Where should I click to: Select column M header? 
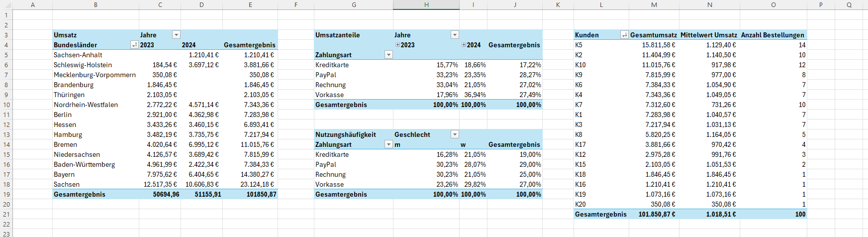click(x=654, y=5)
